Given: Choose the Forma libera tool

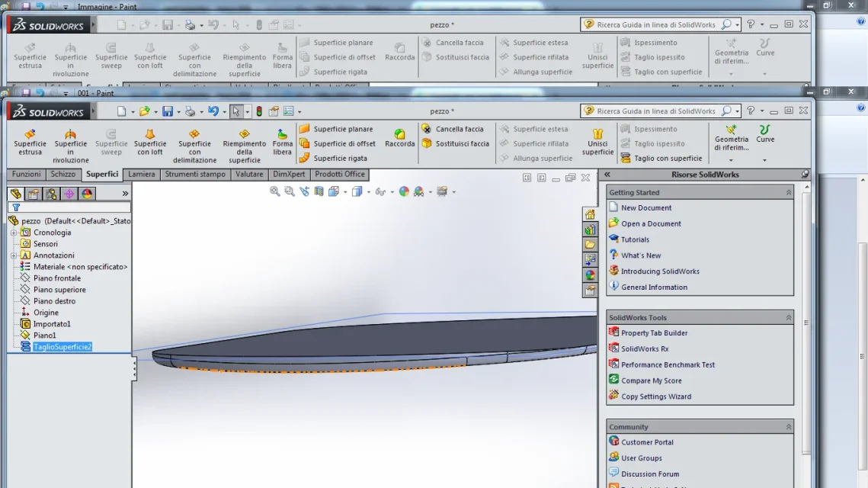Looking at the screenshot, I should [x=282, y=142].
